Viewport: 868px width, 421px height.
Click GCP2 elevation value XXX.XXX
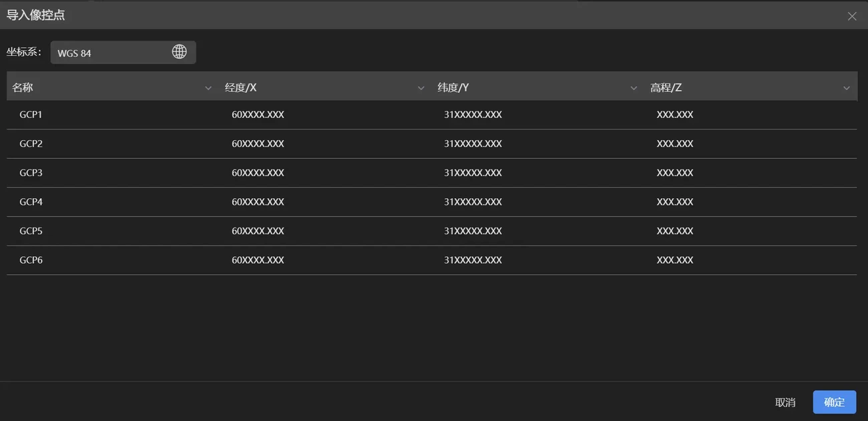pyautogui.click(x=675, y=143)
